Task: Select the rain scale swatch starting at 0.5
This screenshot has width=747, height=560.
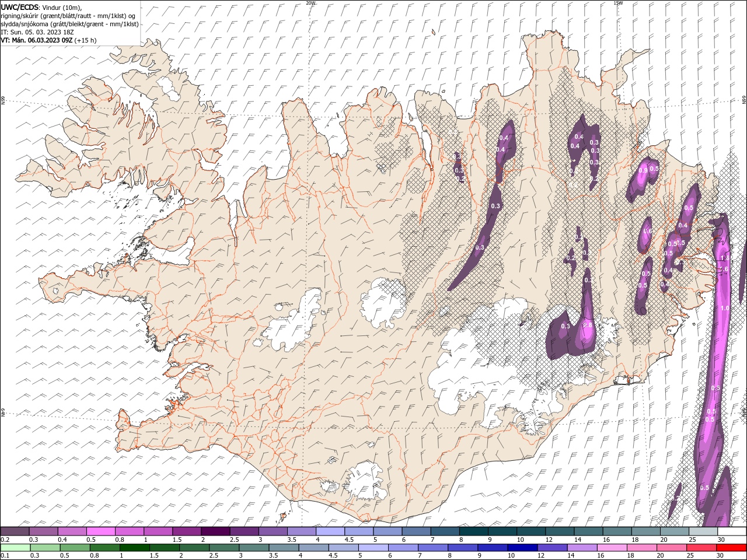Action: pyautogui.click(x=75, y=548)
